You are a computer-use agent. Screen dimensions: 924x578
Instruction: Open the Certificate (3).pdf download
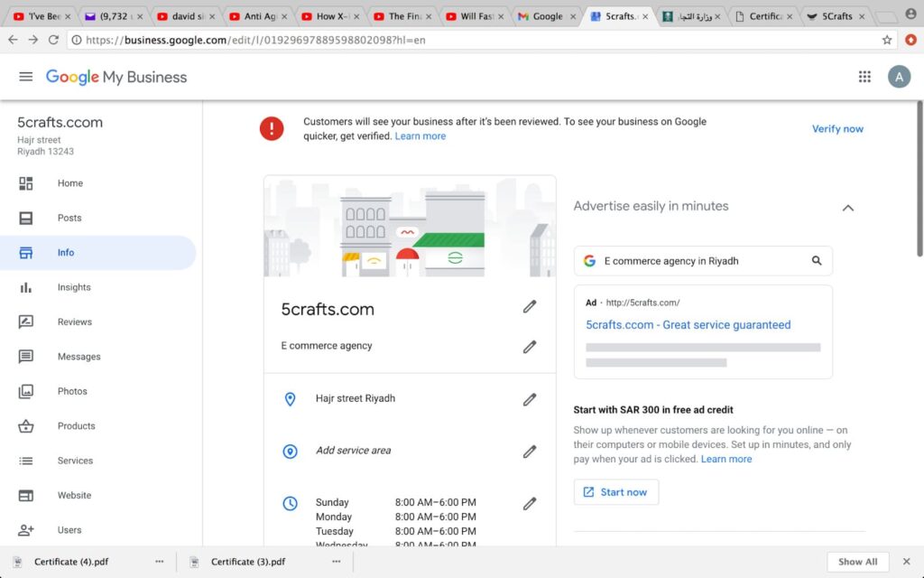coord(248,562)
